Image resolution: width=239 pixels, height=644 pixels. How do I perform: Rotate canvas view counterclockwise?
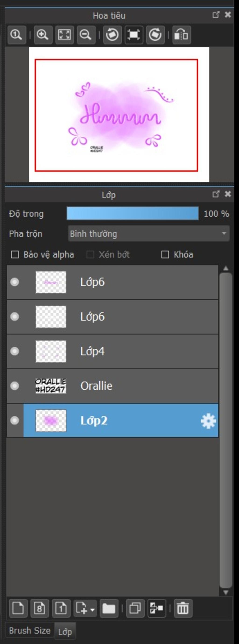[112, 35]
